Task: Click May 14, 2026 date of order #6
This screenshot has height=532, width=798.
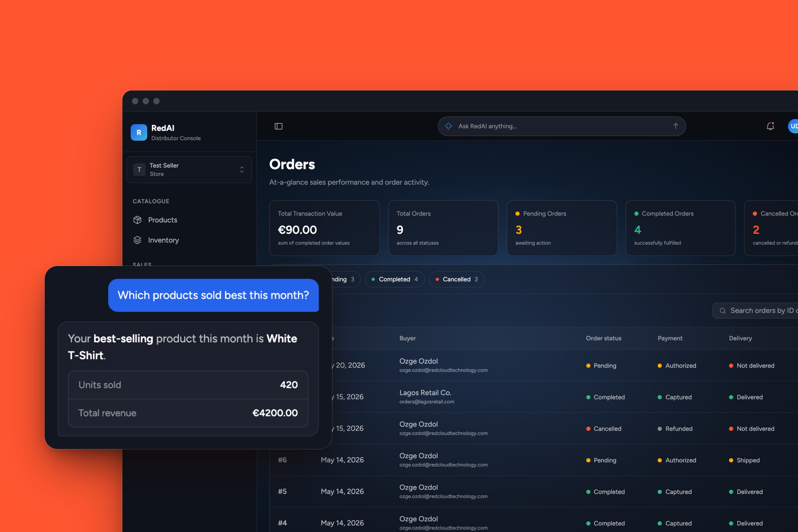Action: [x=342, y=460]
